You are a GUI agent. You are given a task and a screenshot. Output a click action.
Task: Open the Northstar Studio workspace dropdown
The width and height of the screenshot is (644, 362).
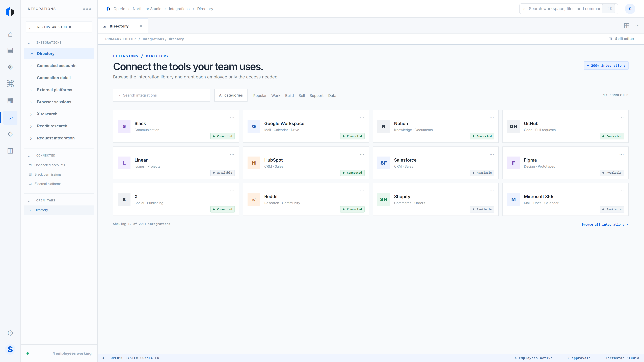(59, 27)
